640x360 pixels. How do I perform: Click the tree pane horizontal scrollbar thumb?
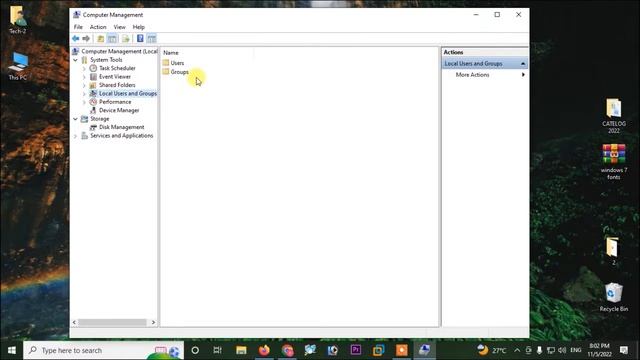pos(112,322)
